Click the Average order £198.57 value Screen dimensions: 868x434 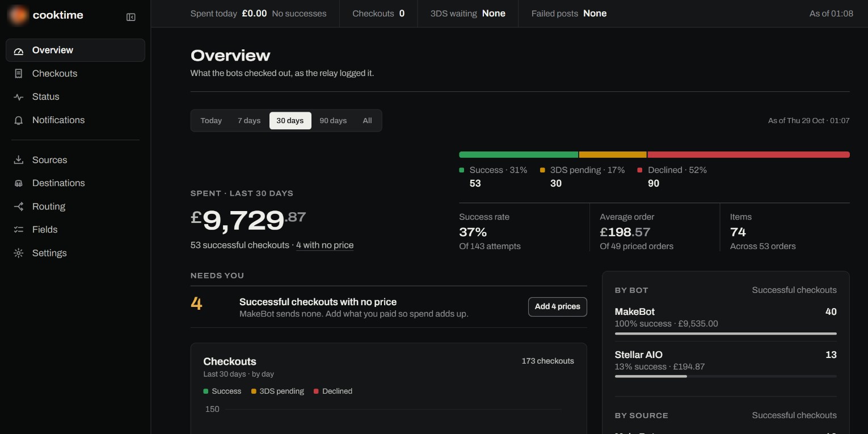[625, 232]
